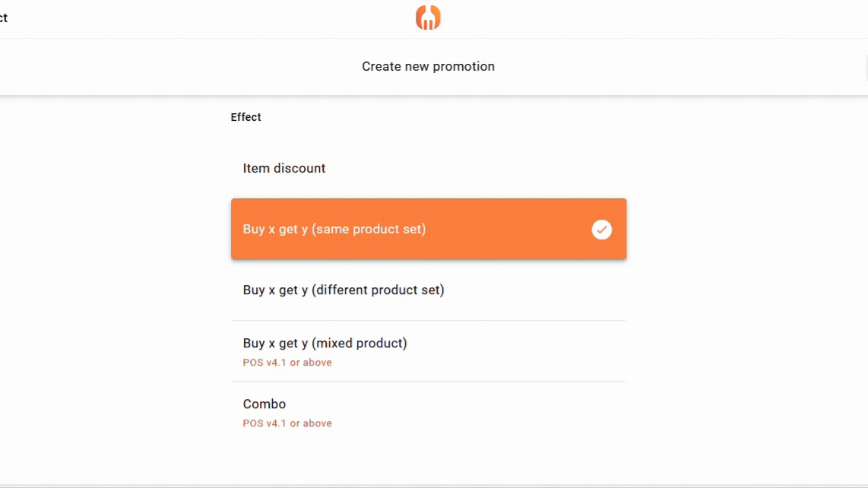Click the Create new promotion title

(428, 66)
